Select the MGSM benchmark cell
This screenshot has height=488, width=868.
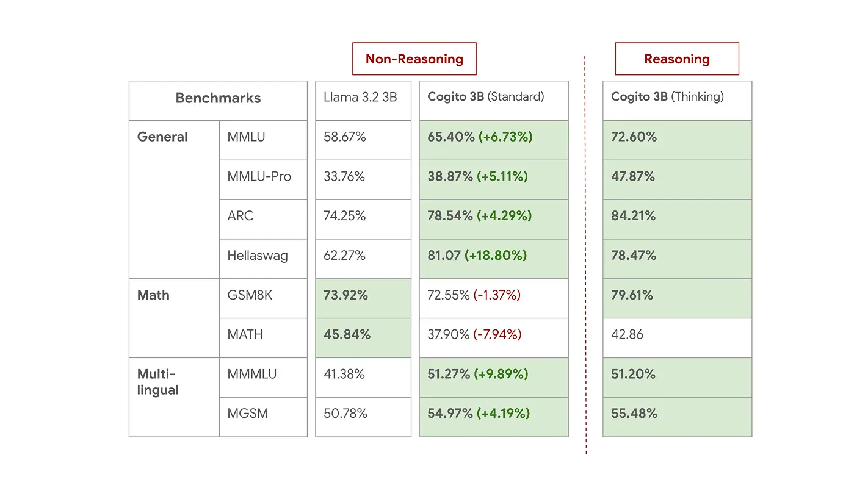262,414
